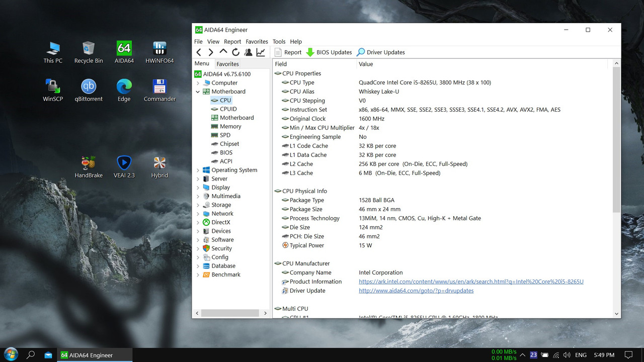Expand the Operating System tree node
The height and width of the screenshot is (362, 644).
click(x=198, y=170)
